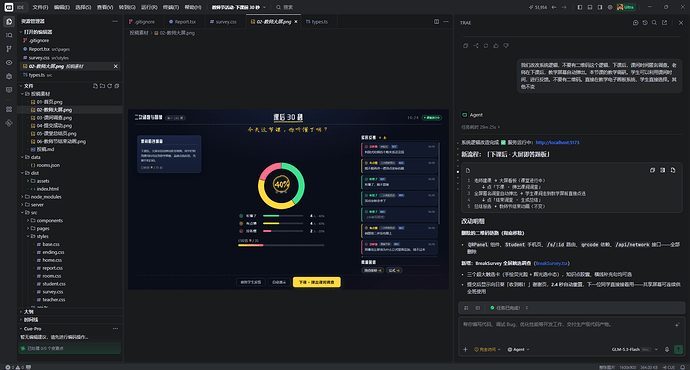This screenshot has height=370, width=690.
Task: Close 02-教师大屏.png in open editors list
Action: (x=116, y=66)
